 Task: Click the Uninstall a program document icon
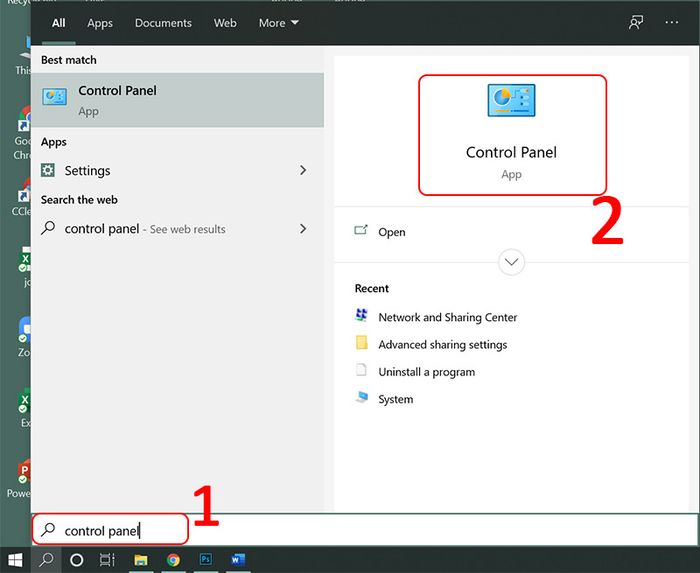[x=361, y=370]
